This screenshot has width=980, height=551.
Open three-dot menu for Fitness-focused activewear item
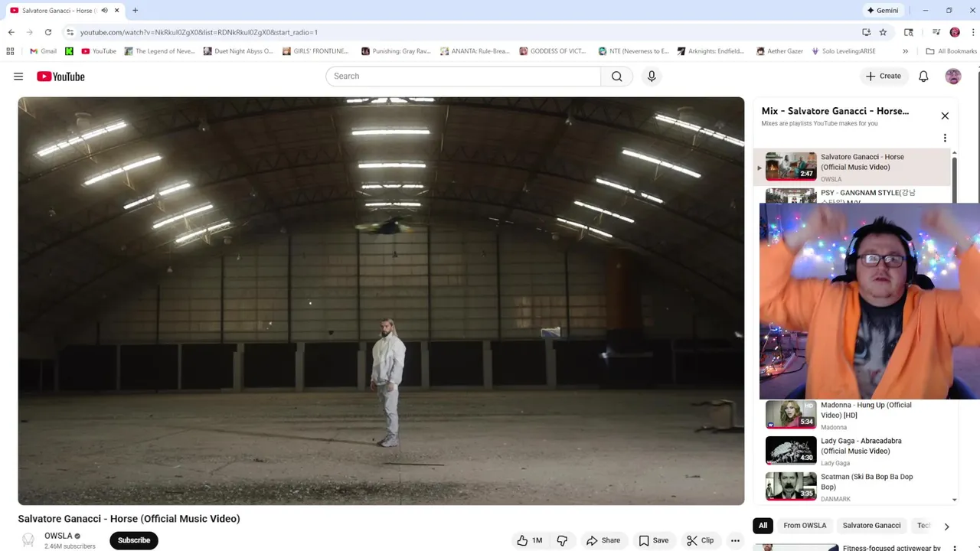(x=955, y=548)
